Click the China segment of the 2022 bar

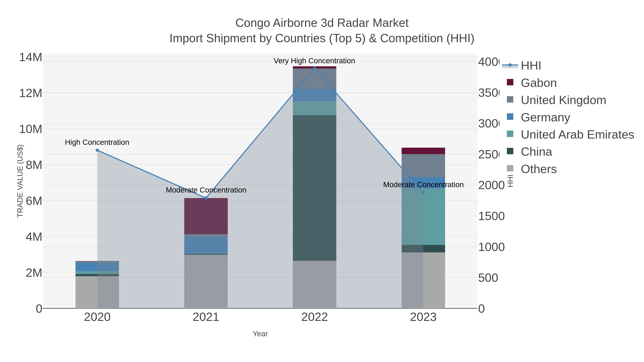pyautogui.click(x=314, y=188)
